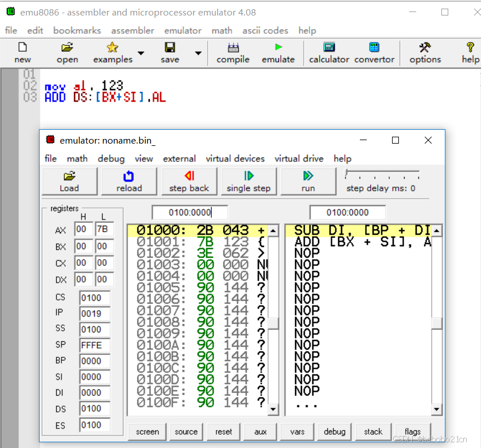Execute a single step in the emulator
The height and width of the screenshot is (448, 481).
pyautogui.click(x=249, y=181)
